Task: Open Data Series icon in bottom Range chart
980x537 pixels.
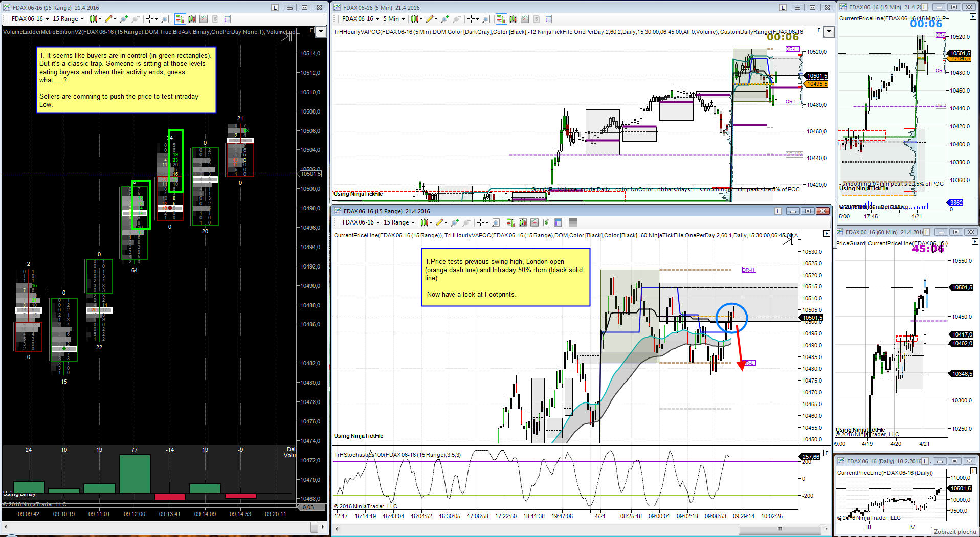Action: tap(523, 222)
